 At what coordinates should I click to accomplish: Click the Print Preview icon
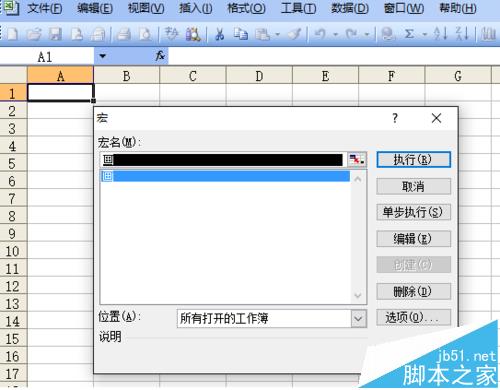pos(145,34)
